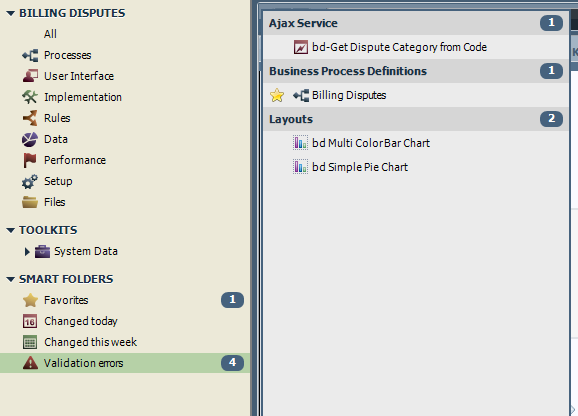Collapse the TOOLKITS section
This screenshot has width=578, height=416.
pyautogui.click(x=11, y=231)
